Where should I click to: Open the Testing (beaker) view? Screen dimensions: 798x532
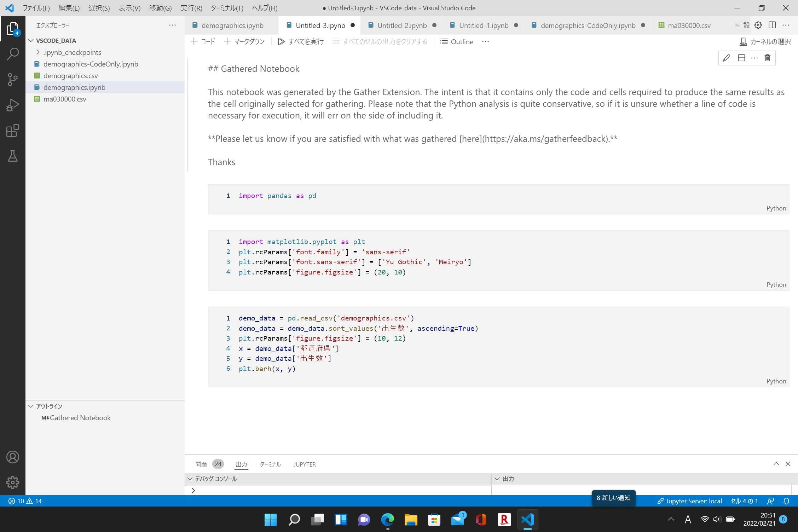(13, 156)
